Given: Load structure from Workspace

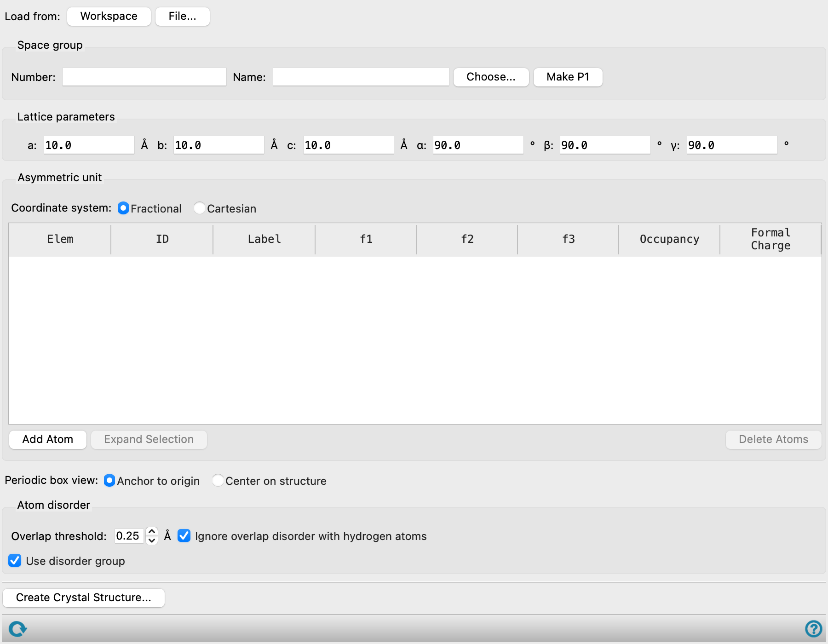Looking at the screenshot, I should click(x=109, y=17).
